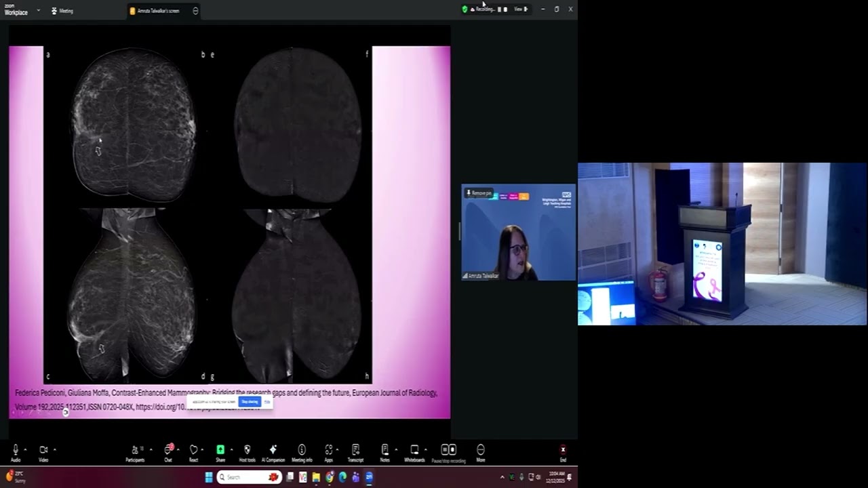Image resolution: width=868 pixels, height=488 pixels.
Task: Open Meeting info icon
Action: 302,450
